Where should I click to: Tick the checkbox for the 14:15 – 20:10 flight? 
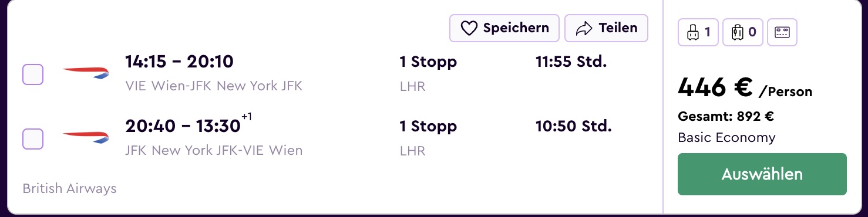[x=33, y=74]
